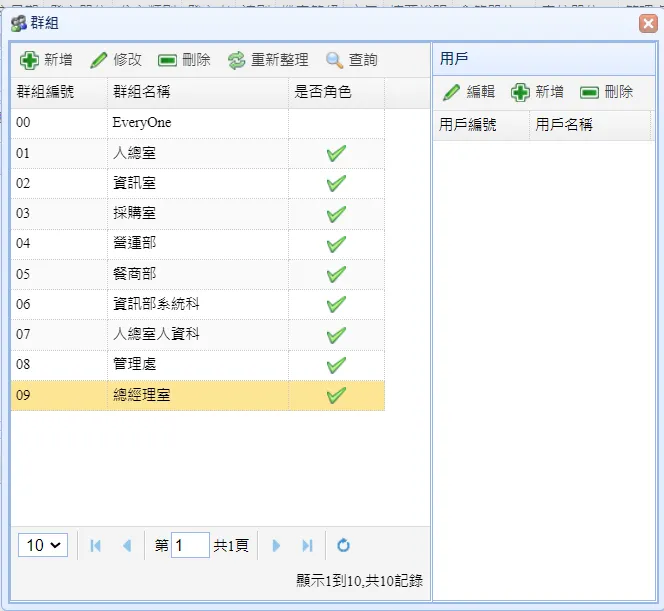
Task: Click group number cell 05
Action: click(59, 274)
